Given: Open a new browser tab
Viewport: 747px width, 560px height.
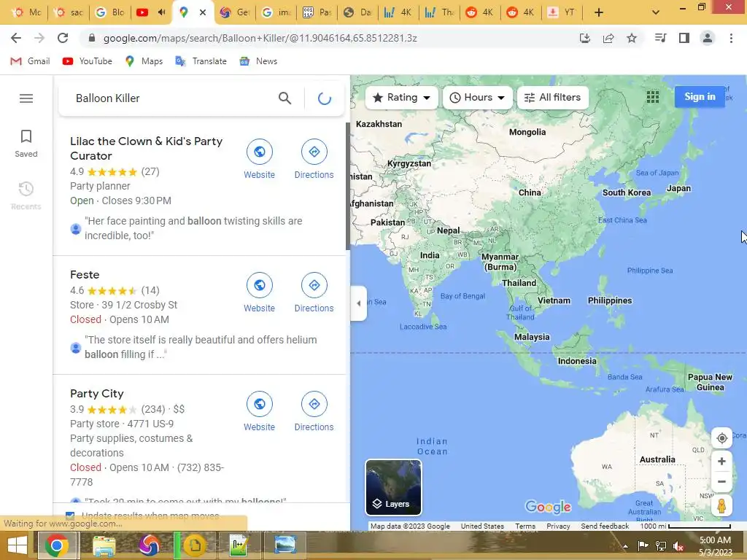Looking at the screenshot, I should coord(599,12).
